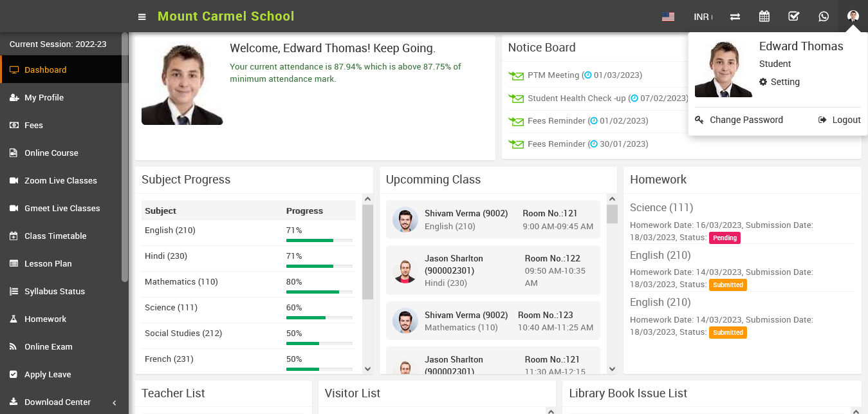Click the Logout link
The image size is (868, 414).
coord(840,120)
